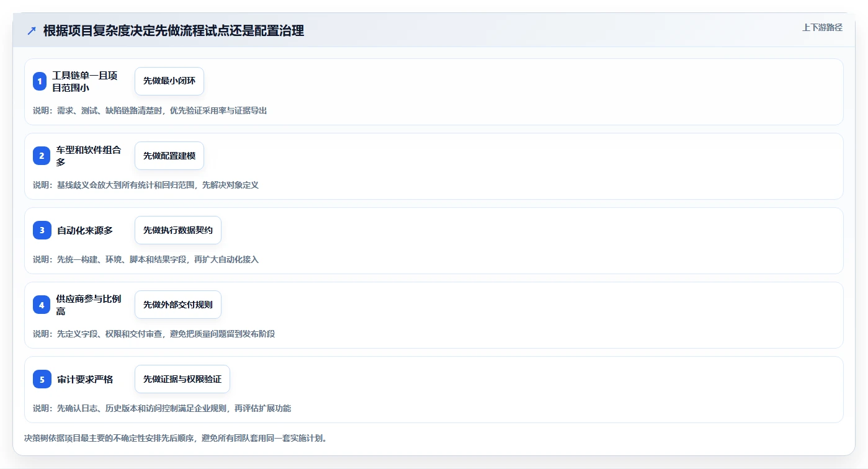Click condition text 审计要求严格
Image resolution: width=868 pixels, height=469 pixels.
[85, 379]
